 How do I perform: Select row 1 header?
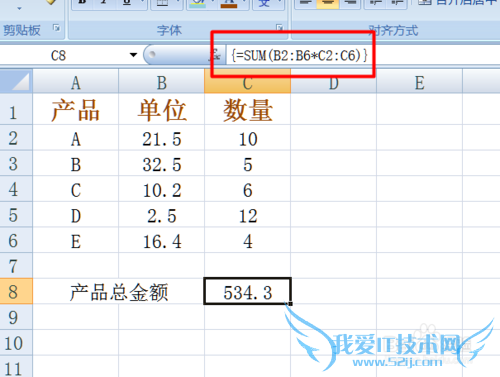(16, 109)
